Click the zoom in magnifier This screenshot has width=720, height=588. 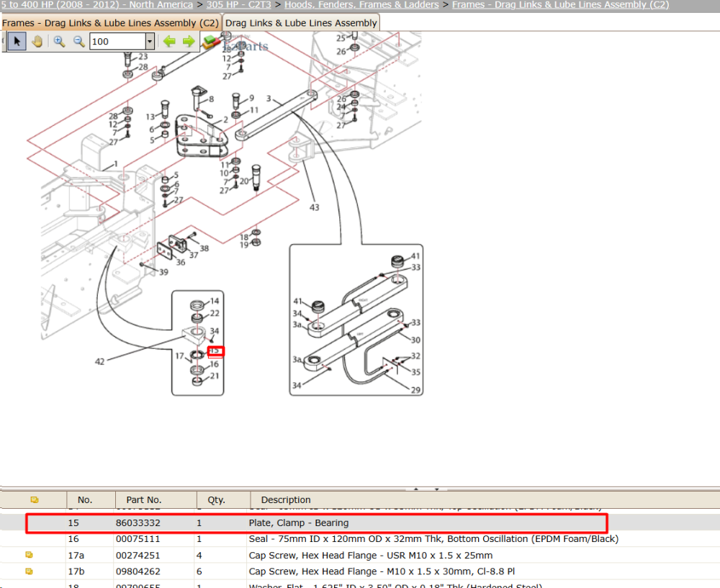pyautogui.click(x=59, y=42)
